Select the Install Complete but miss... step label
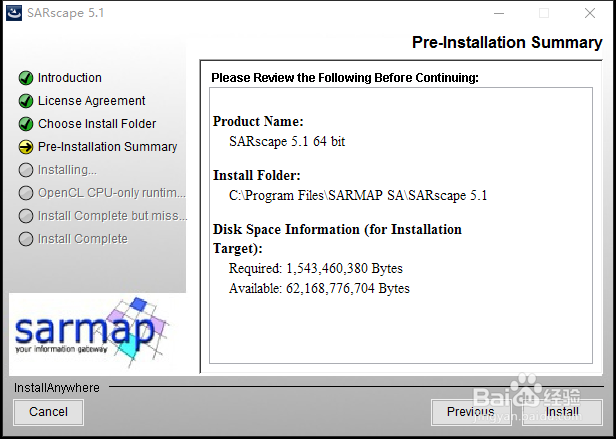Image resolution: width=616 pixels, height=439 pixels. pos(112,216)
